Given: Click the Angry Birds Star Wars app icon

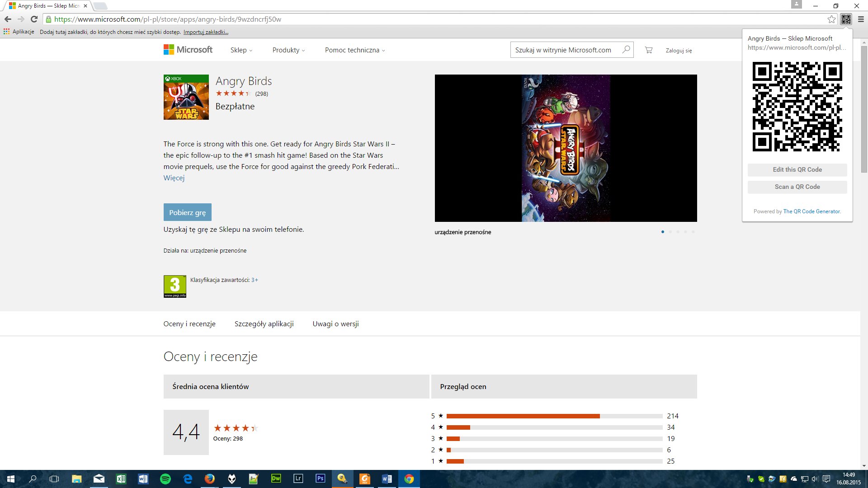Looking at the screenshot, I should [x=186, y=97].
